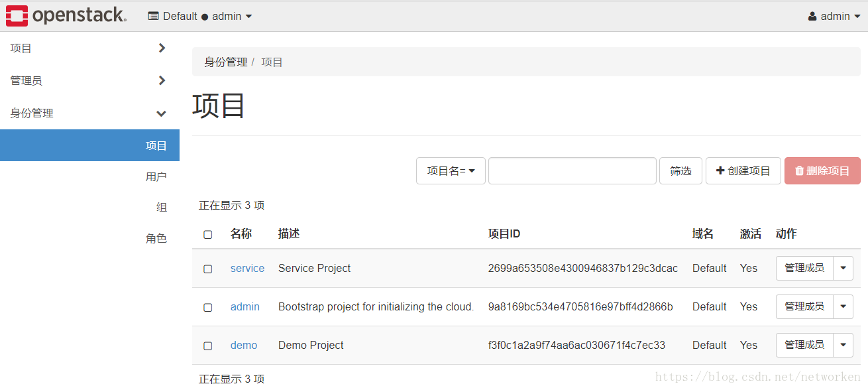This screenshot has height=390, width=868.
Task: Check the demo project checkbox
Action: tap(208, 346)
